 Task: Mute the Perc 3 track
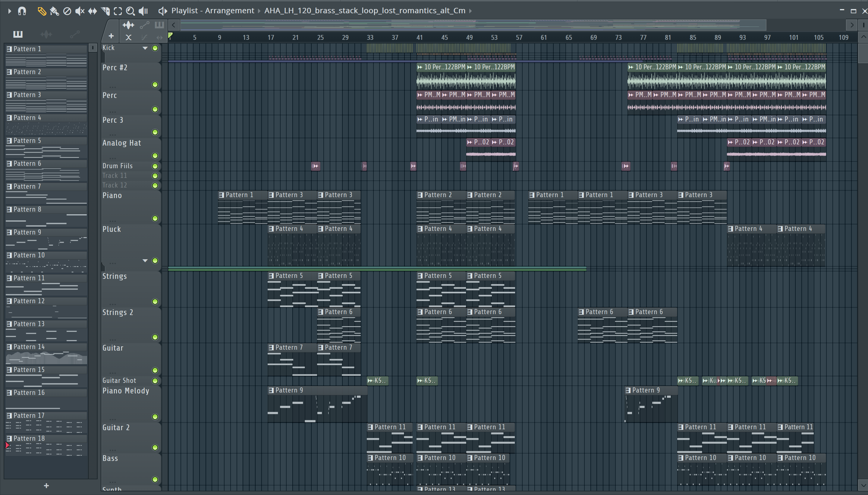click(155, 132)
